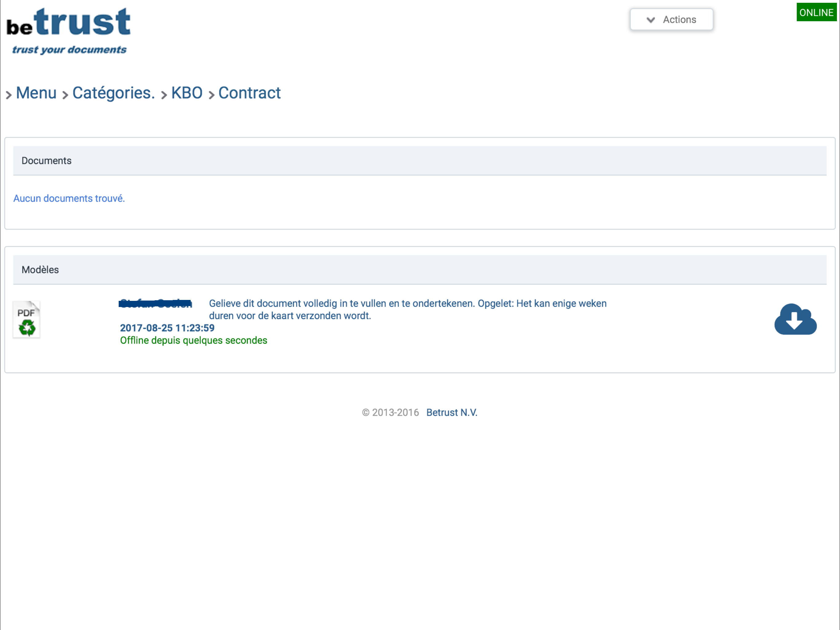Click the Modèles section header
The image size is (840, 630).
(40, 270)
